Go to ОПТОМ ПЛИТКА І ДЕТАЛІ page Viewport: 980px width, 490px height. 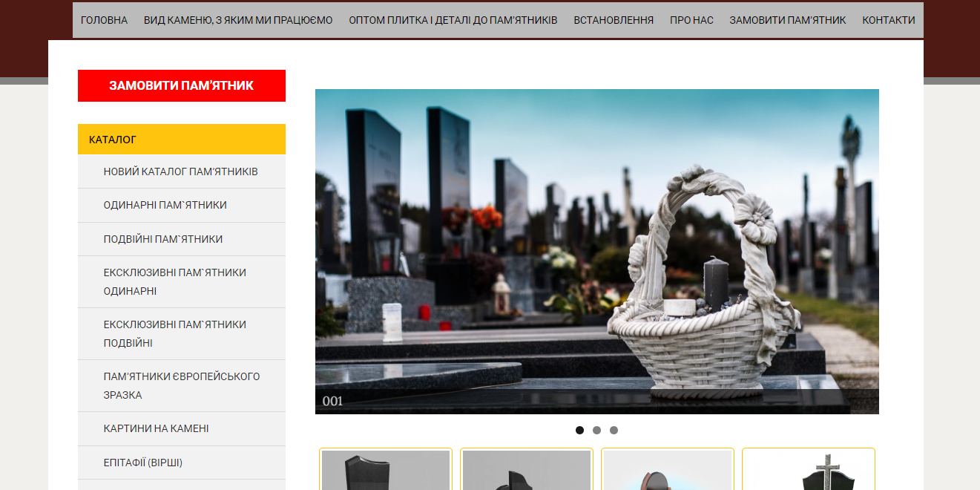(x=453, y=20)
